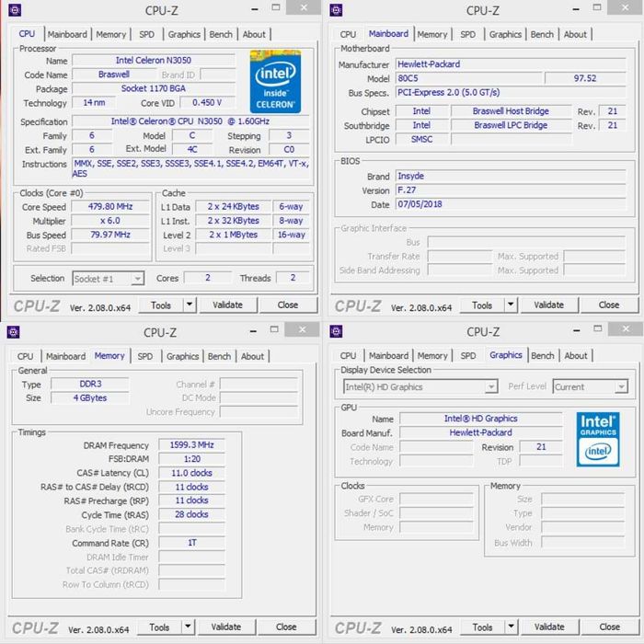
Task: Select the About tab in the Mainboard window
Action: point(575,35)
